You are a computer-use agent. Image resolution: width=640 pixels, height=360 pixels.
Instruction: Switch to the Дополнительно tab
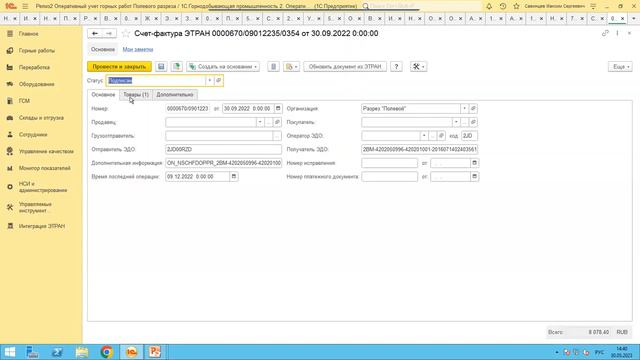click(175, 95)
